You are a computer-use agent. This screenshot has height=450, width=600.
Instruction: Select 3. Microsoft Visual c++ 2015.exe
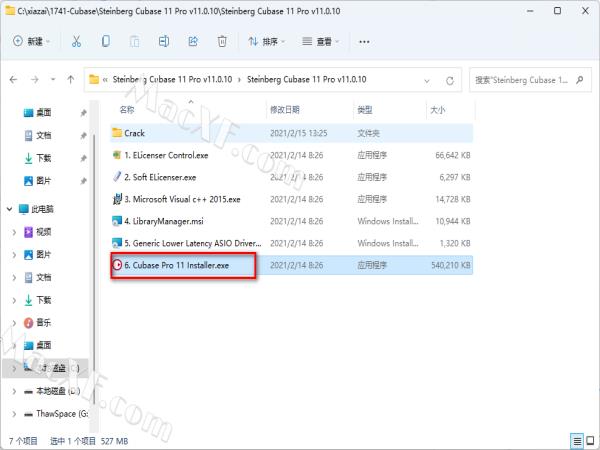point(292,199)
